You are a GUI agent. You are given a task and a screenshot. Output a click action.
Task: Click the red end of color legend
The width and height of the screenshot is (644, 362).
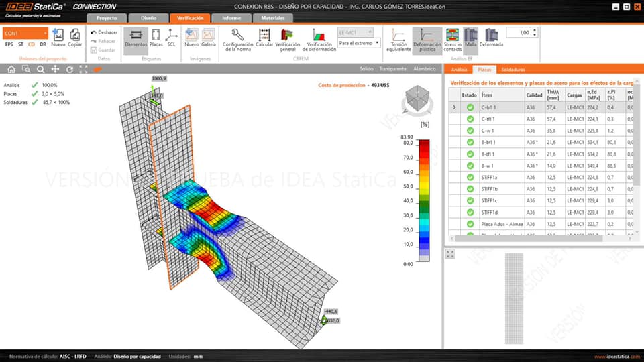(424, 144)
